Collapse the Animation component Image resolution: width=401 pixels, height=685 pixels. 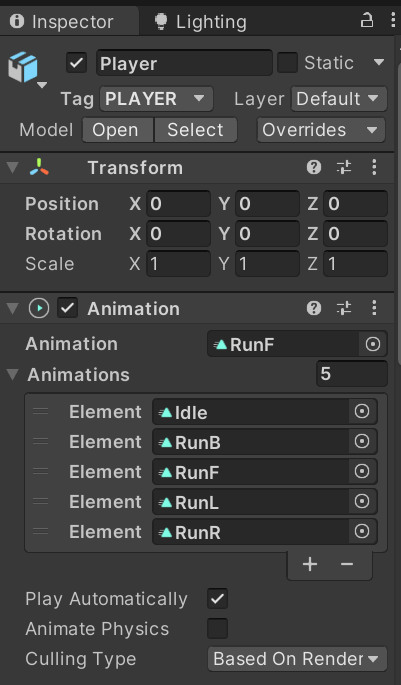(x=13, y=309)
